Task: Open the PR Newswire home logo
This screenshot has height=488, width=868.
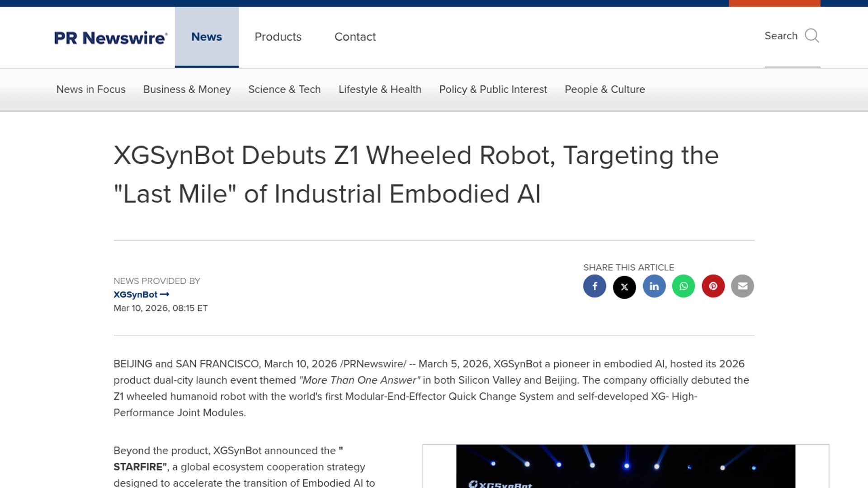Action: coord(111,38)
